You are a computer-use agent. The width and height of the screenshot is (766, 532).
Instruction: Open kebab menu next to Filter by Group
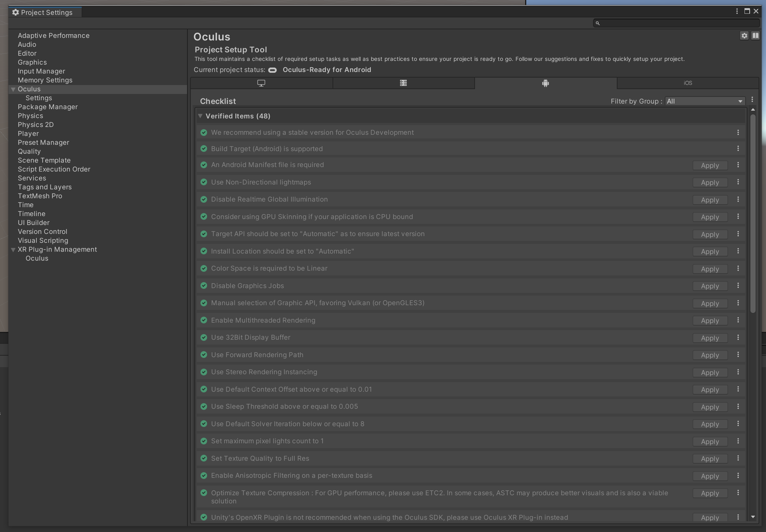[x=752, y=100]
